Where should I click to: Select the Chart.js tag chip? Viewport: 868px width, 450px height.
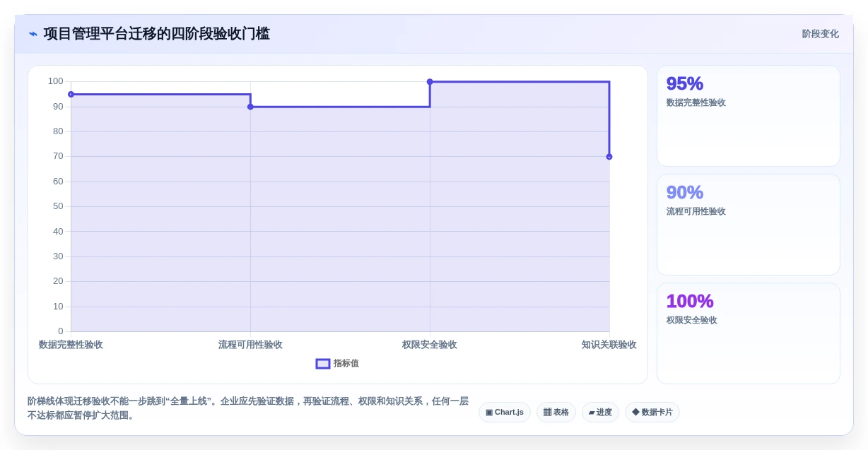pyautogui.click(x=505, y=413)
